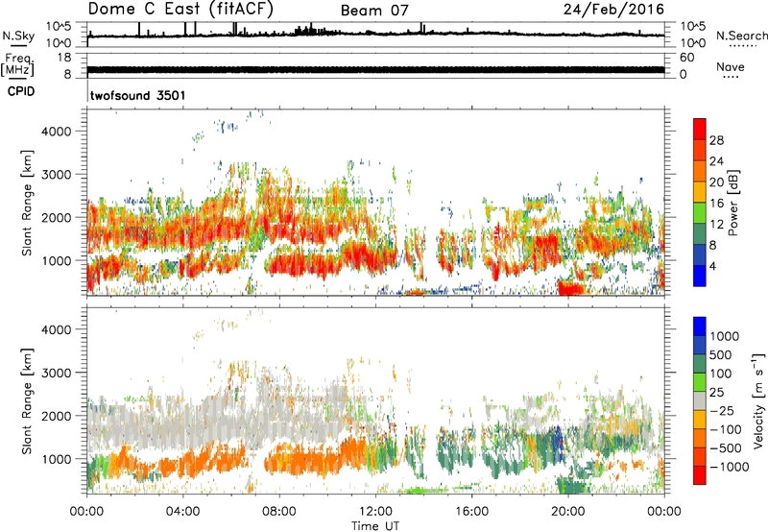Click the '4' value on the Power colorbar
The width and height of the screenshot is (768, 532).
pos(712,266)
